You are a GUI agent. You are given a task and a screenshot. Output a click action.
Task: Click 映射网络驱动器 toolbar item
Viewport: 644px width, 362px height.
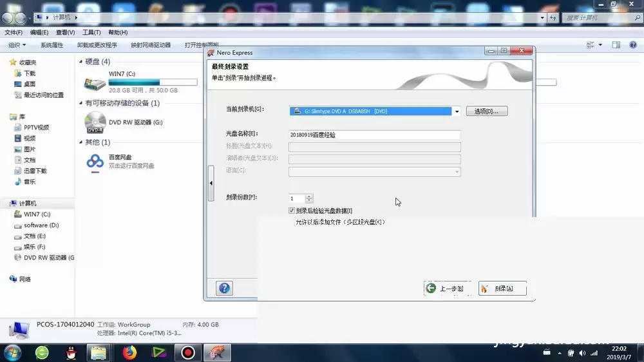pyautogui.click(x=151, y=45)
